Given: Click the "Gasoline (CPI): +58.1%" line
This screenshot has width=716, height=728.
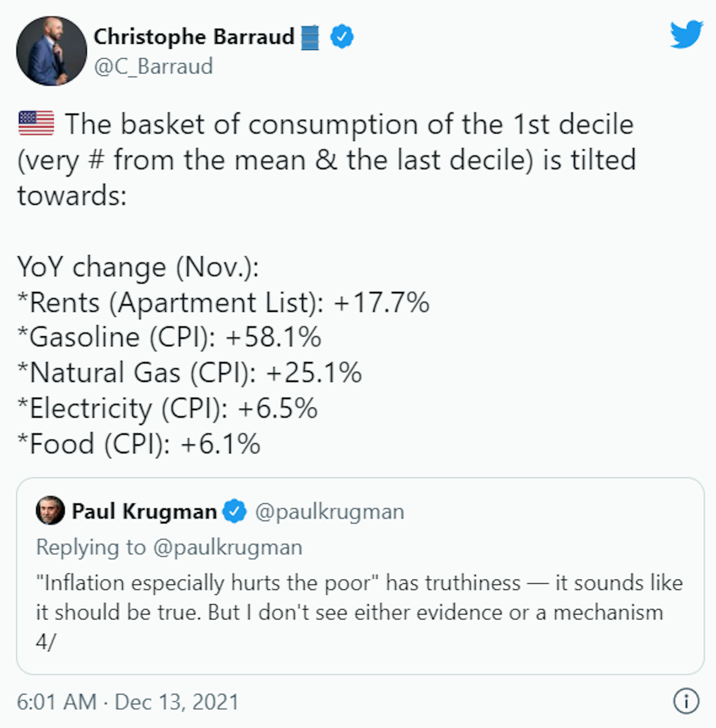Looking at the screenshot, I should [169, 337].
